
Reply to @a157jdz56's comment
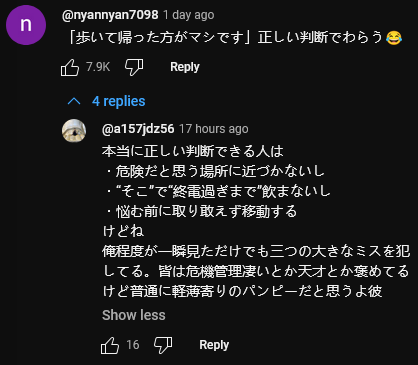click(x=214, y=345)
